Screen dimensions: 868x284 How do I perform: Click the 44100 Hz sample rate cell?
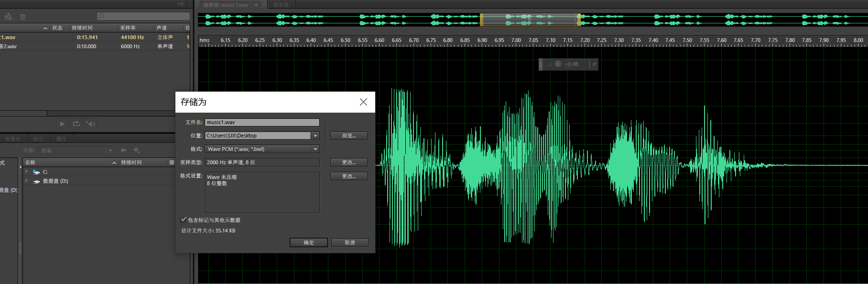point(132,37)
